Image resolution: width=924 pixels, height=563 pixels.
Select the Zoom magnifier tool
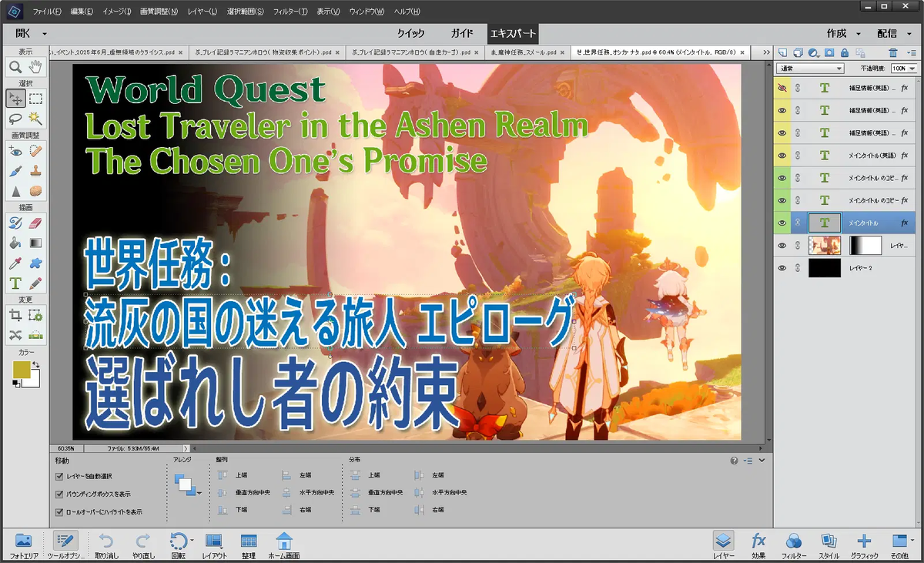coord(15,68)
